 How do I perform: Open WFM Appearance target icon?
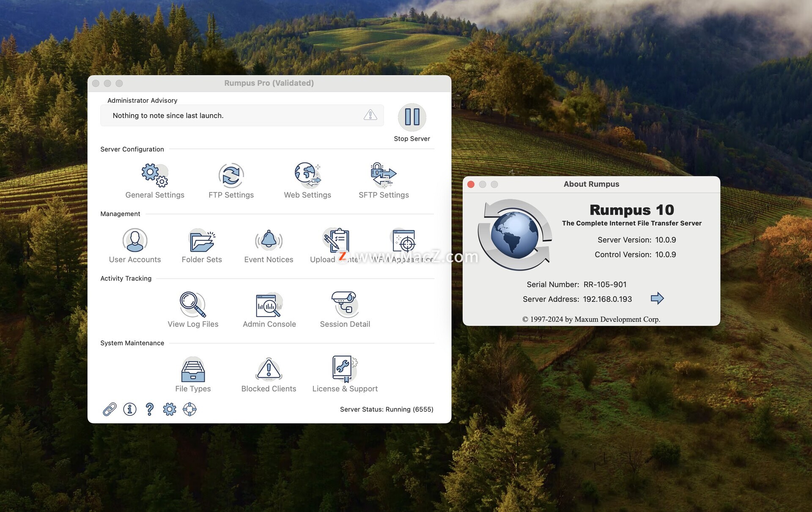click(403, 240)
